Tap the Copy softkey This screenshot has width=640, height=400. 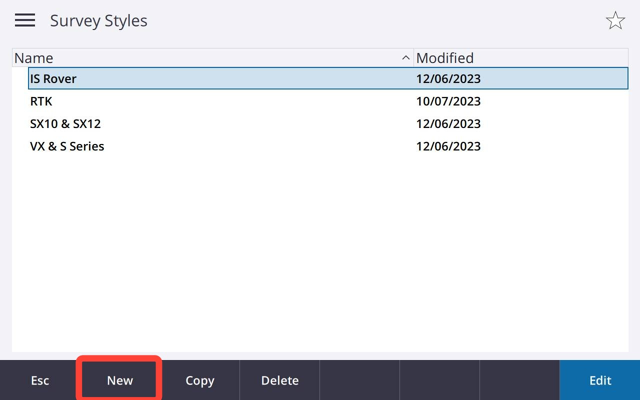[x=200, y=380]
